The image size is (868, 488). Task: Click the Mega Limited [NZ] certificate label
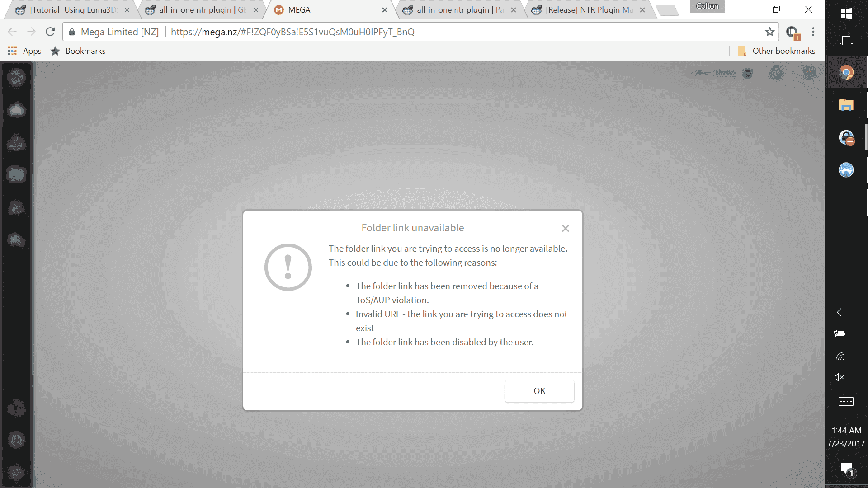(120, 32)
